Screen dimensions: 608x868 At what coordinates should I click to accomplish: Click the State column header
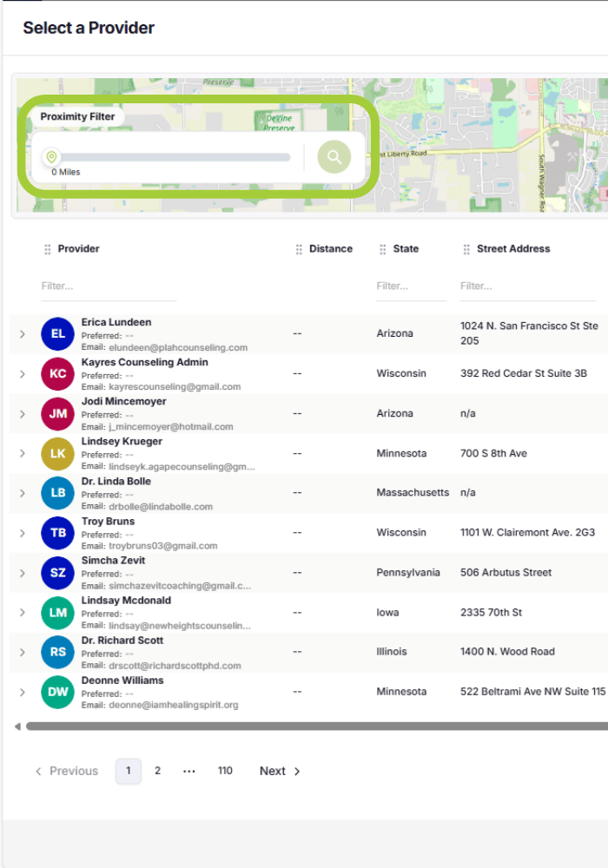point(406,249)
